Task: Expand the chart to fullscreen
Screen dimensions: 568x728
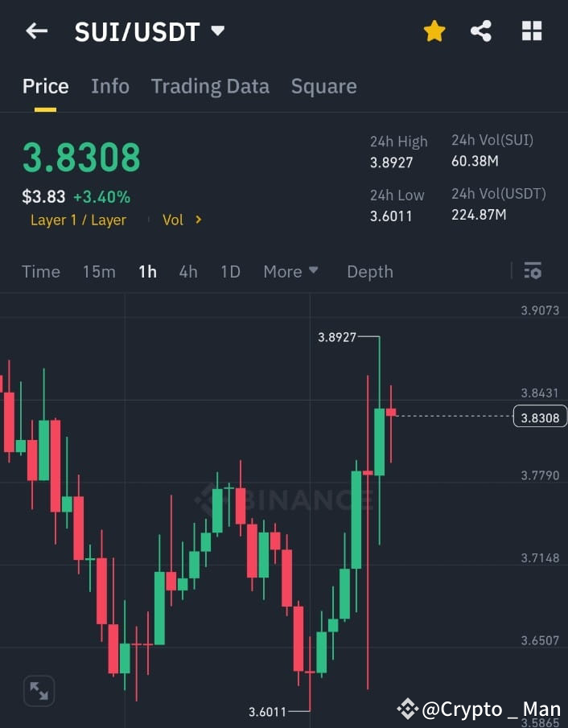Action: click(x=39, y=690)
